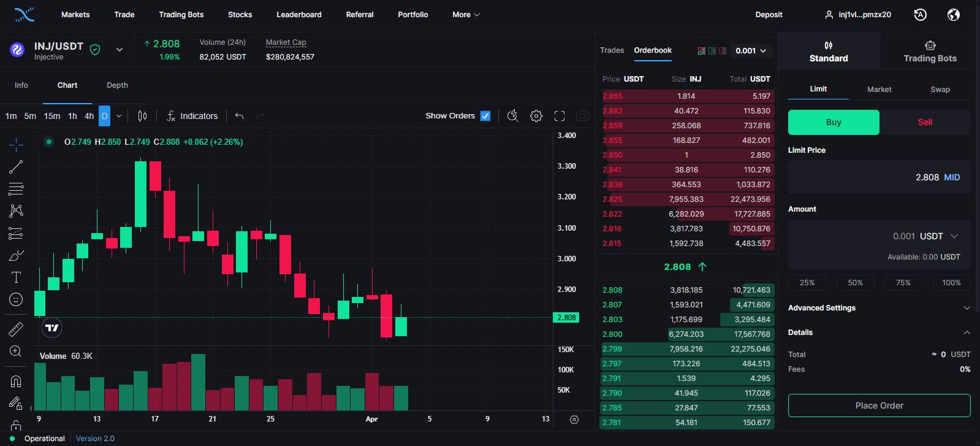Image resolution: width=980 pixels, height=446 pixels.
Task: Open the wallet address inj1vl...pmzx20 menu
Action: (x=858, y=15)
